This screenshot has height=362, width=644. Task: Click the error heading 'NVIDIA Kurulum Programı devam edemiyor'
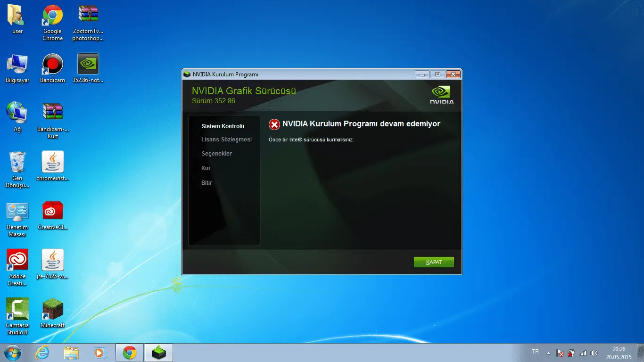[361, 124]
